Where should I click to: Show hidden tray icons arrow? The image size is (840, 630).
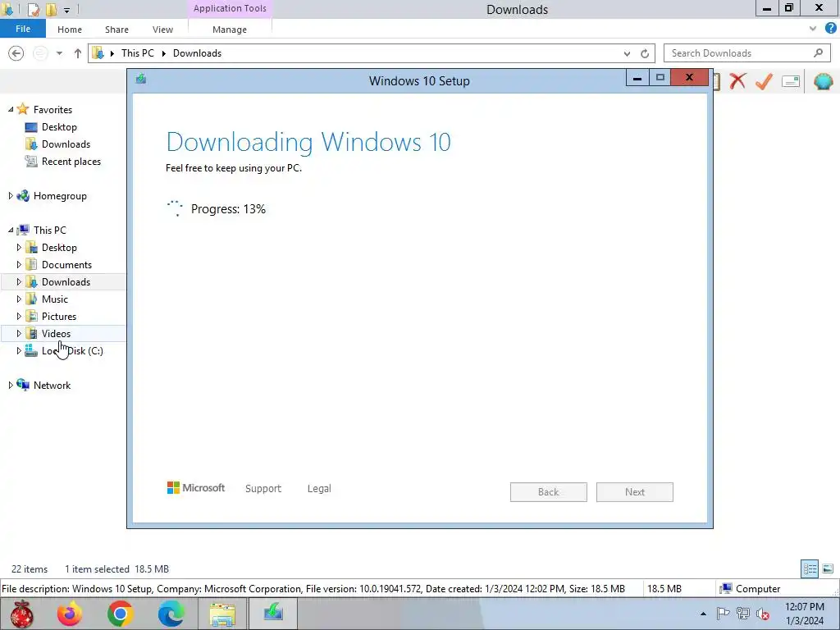pyautogui.click(x=703, y=614)
